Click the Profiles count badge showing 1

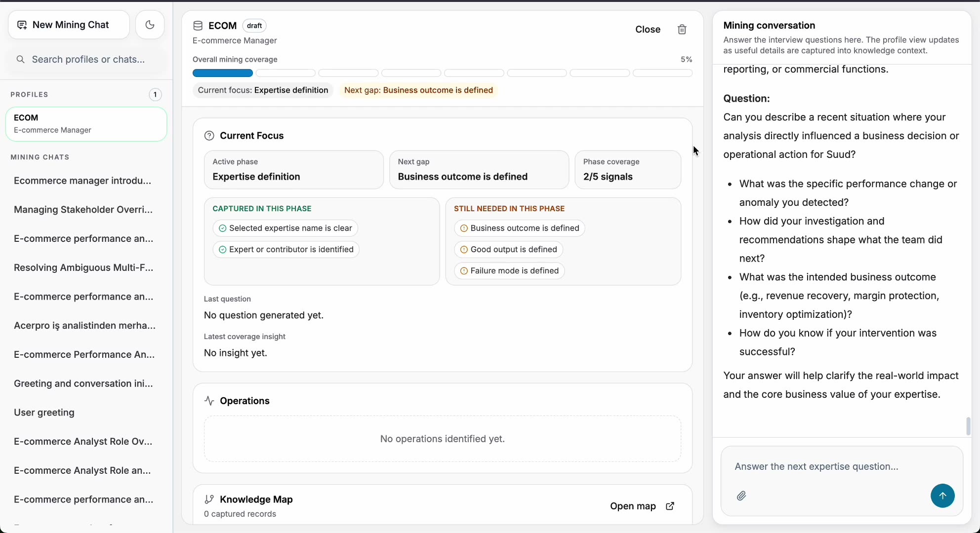(155, 95)
